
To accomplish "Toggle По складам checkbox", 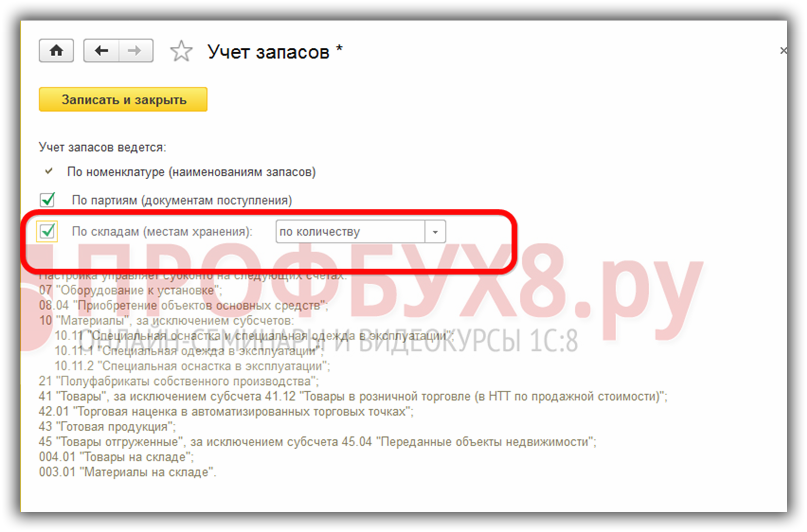I will (x=47, y=231).
